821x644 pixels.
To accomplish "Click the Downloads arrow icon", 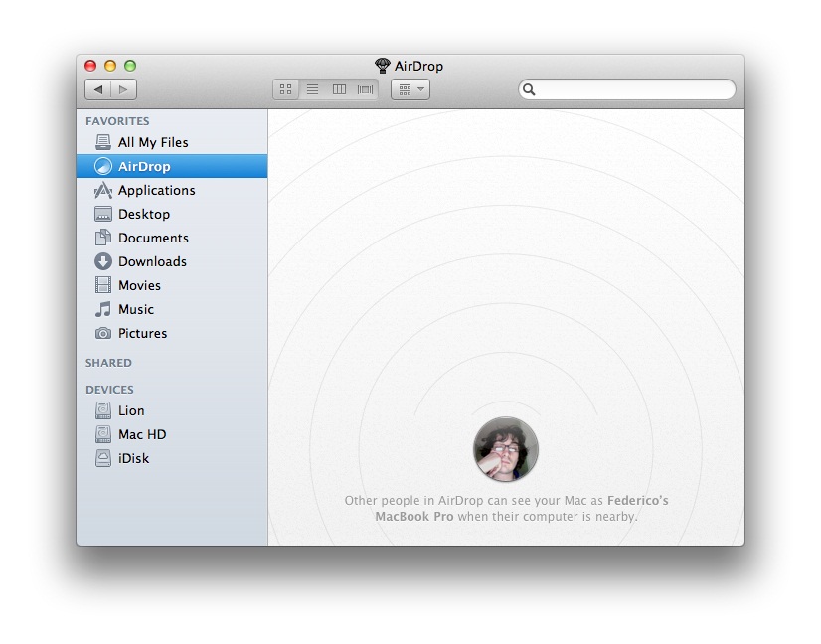I will [x=103, y=261].
